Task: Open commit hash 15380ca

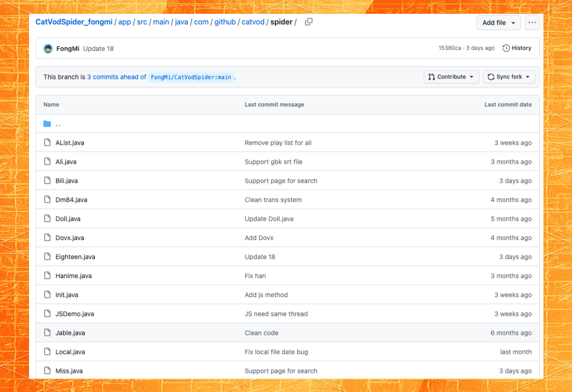Action: 450,48
